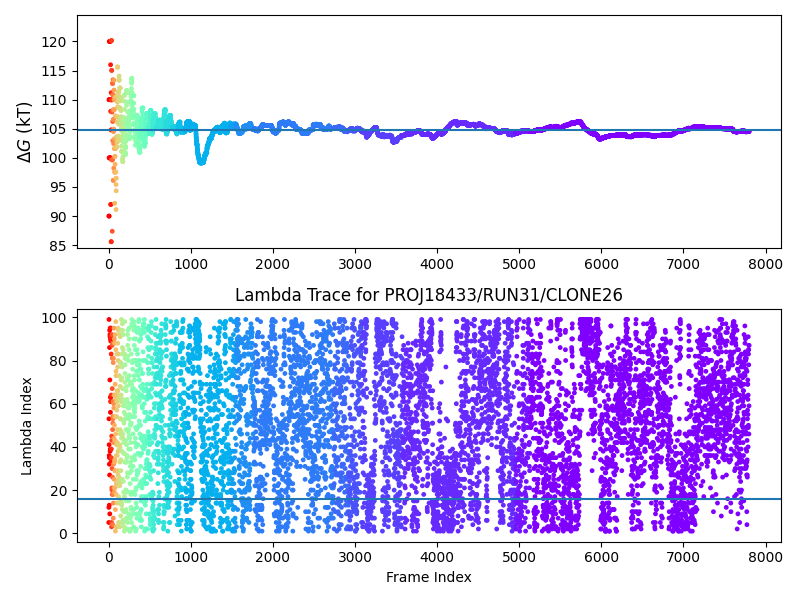Select the 7000 x-tick label under the ΔG plot
The width and height of the screenshot is (800, 600).
(x=684, y=264)
